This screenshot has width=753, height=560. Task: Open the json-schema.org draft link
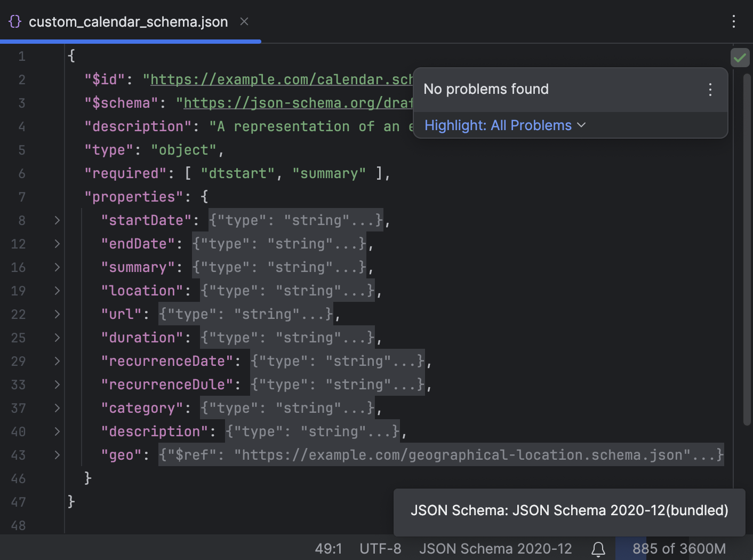pyautogui.click(x=296, y=102)
